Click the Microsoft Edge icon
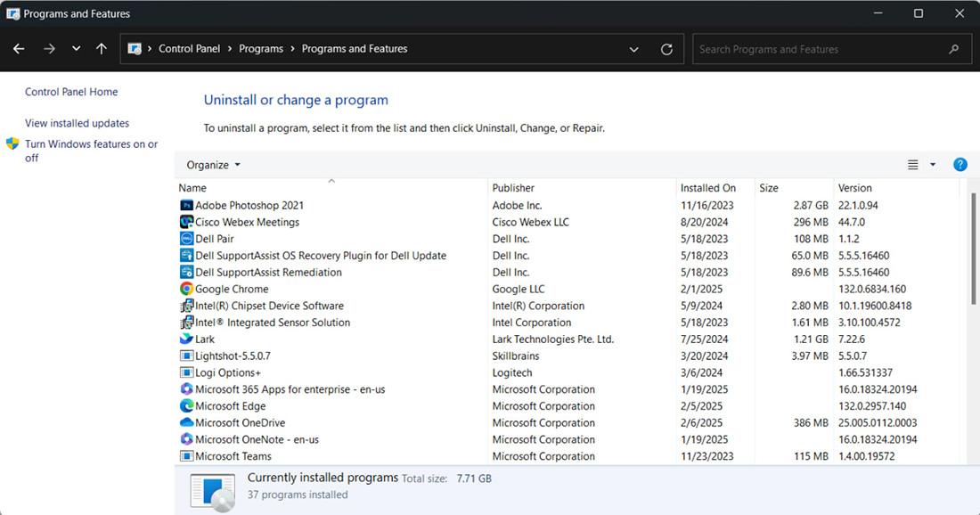The width and height of the screenshot is (980, 515). click(x=186, y=406)
